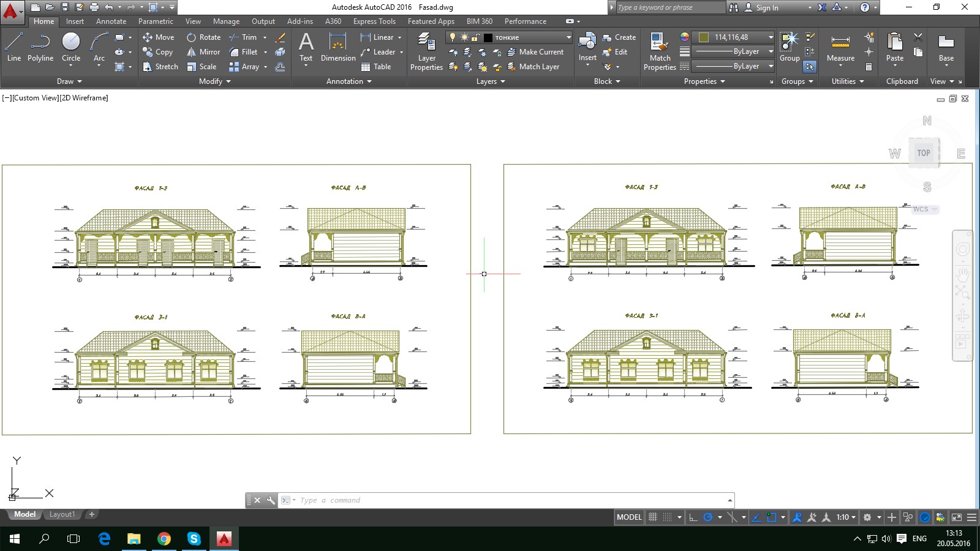Select the Trim tool
This screenshot has height=551, width=980.
point(243,37)
